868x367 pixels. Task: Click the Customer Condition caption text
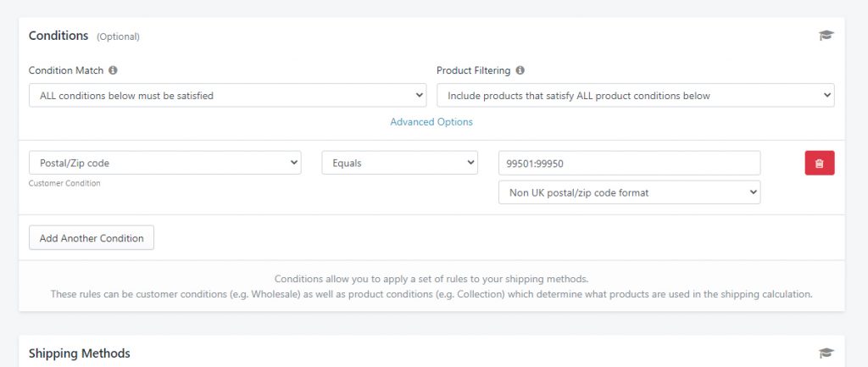[64, 183]
